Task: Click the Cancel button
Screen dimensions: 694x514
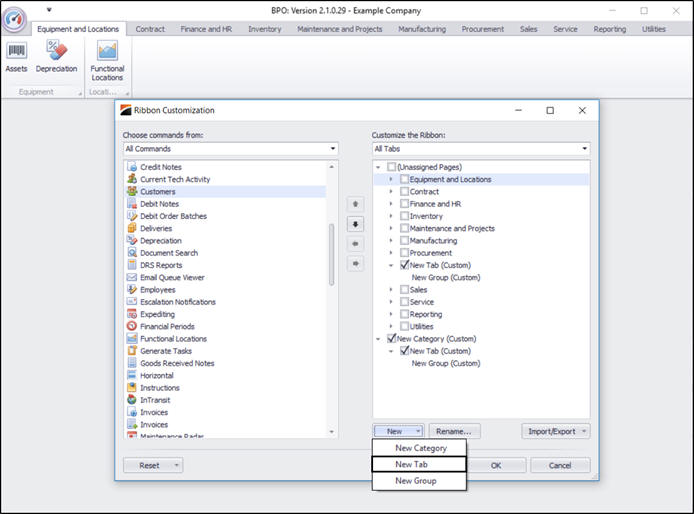Action: tap(560, 465)
